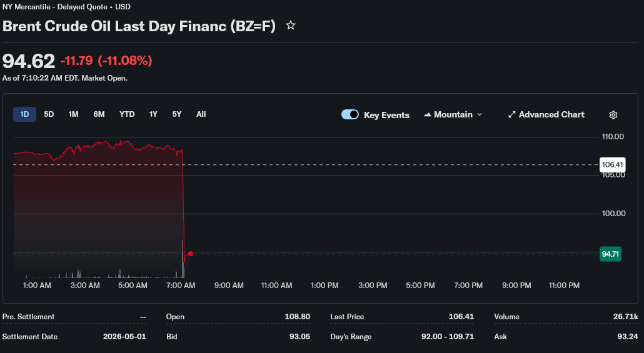Viewport: 644px width, 353px height.
Task: Switch to the 5D range
Action: coord(49,114)
